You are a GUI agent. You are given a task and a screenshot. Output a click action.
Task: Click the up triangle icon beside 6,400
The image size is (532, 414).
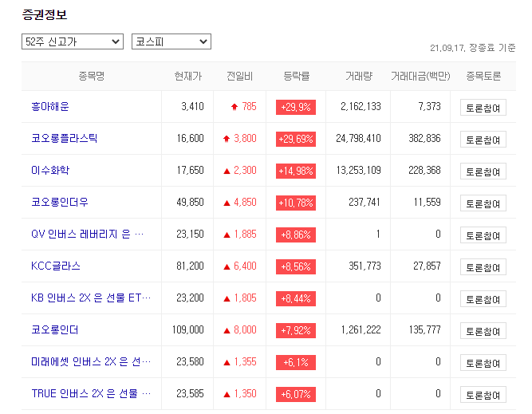point(227,266)
